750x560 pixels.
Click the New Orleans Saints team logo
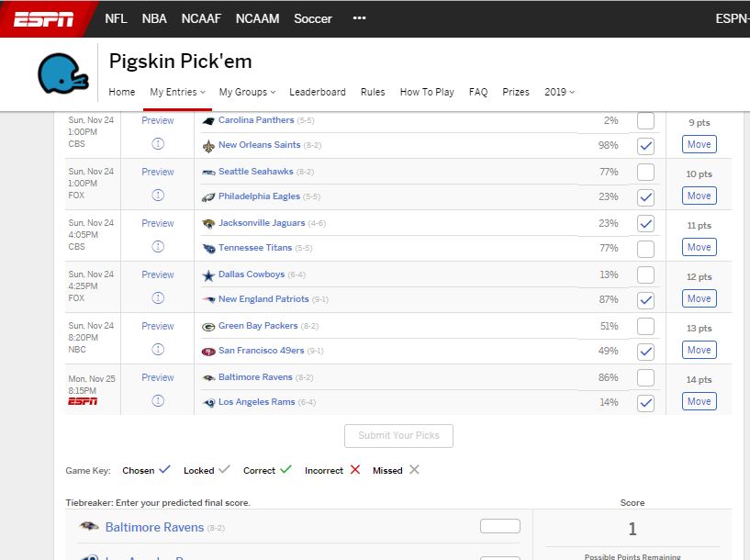(208, 146)
